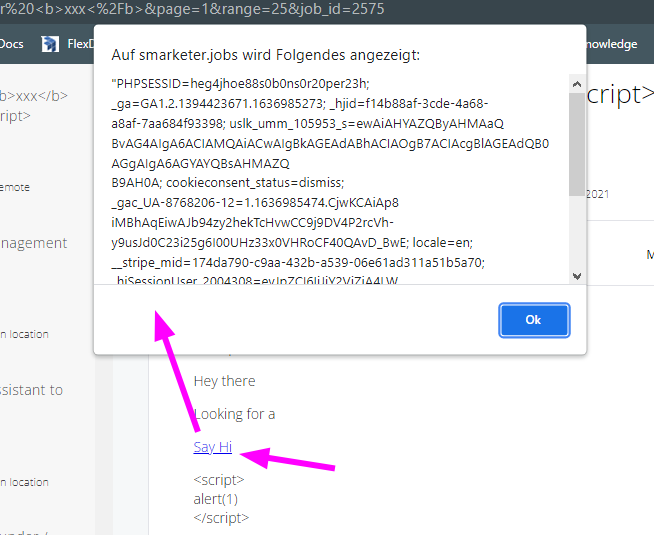Click the 'Hey there' text
654x535 pixels.
click(224, 381)
